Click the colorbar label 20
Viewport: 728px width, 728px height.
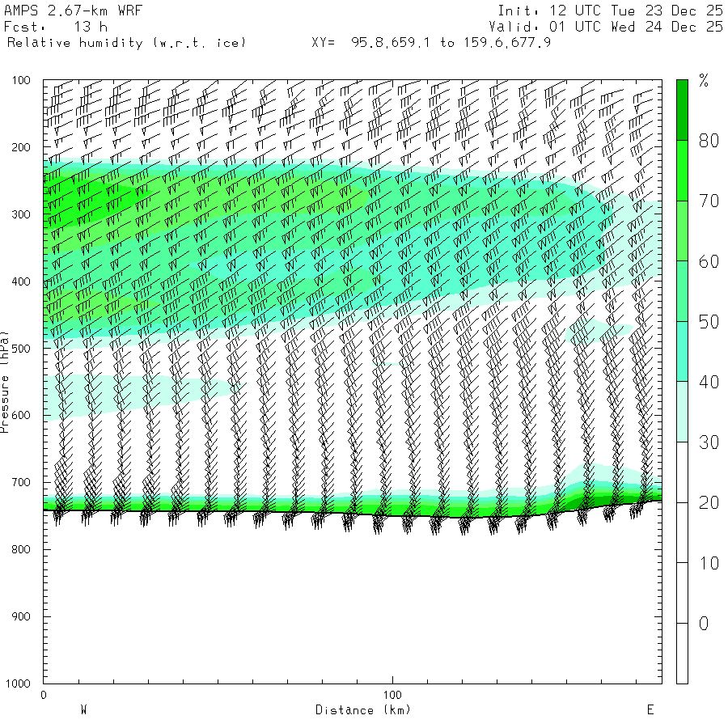click(709, 503)
